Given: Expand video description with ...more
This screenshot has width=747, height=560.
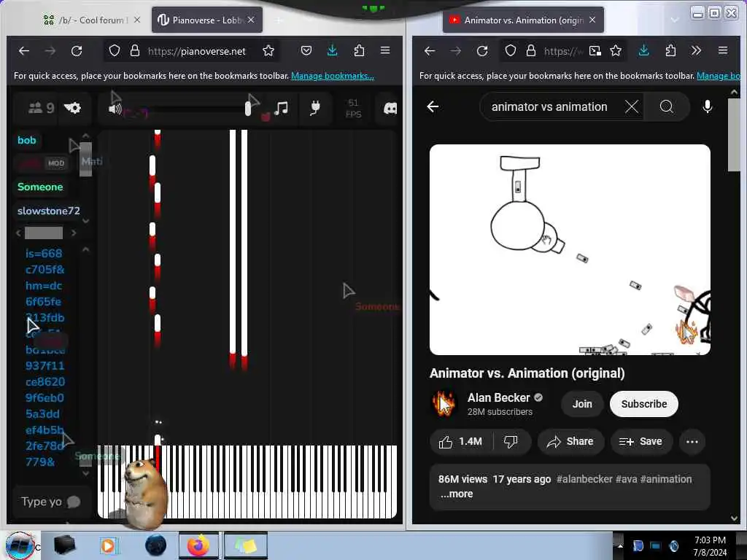Looking at the screenshot, I should [x=457, y=494].
